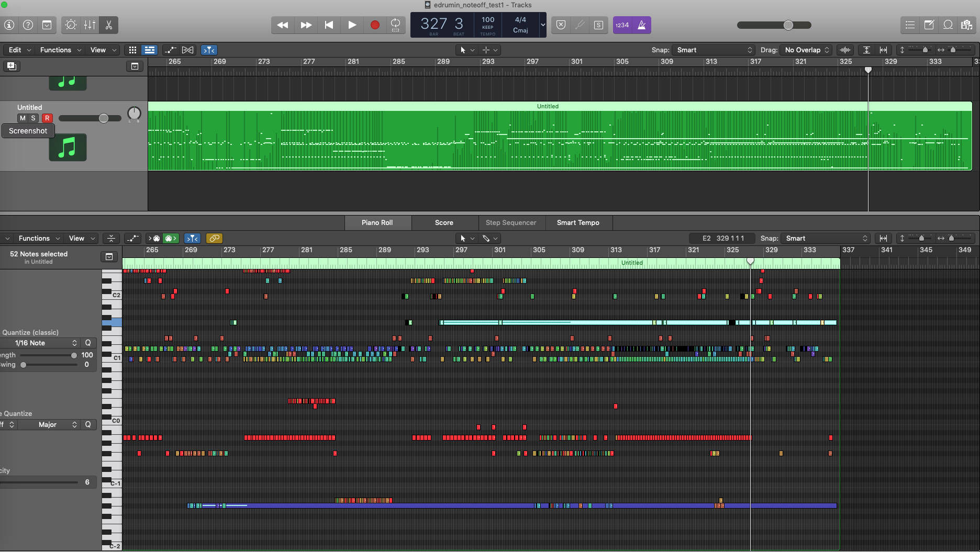The height and width of the screenshot is (552, 980).
Task: Toggle Collapse Mode in Piano Roll
Action: tap(111, 238)
